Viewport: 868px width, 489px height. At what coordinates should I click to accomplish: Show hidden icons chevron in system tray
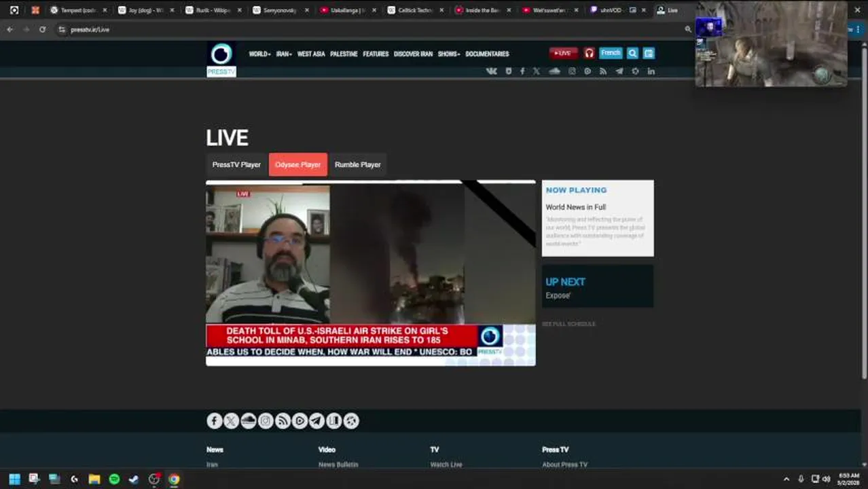pyautogui.click(x=786, y=479)
